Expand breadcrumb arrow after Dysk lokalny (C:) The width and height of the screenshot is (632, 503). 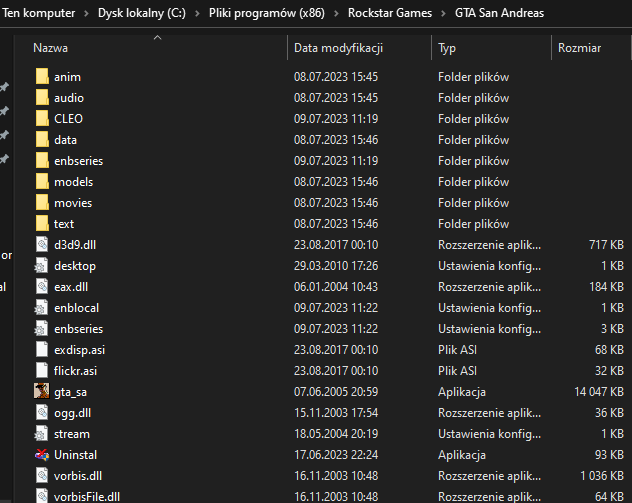(x=198, y=13)
